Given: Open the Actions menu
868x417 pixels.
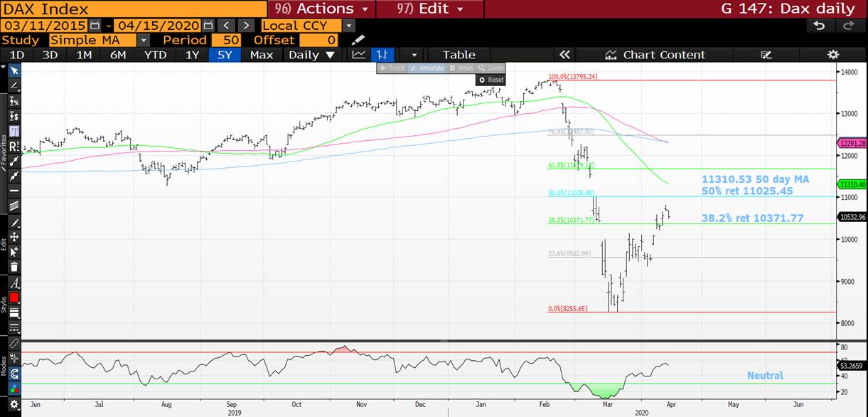Looking at the screenshot, I should (x=322, y=9).
